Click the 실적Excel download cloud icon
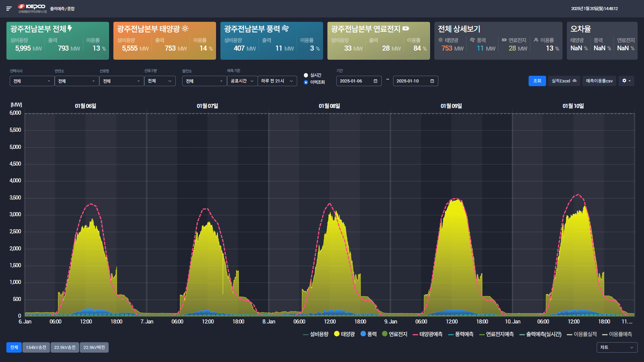The width and height of the screenshot is (644, 362). click(x=575, y=81)
